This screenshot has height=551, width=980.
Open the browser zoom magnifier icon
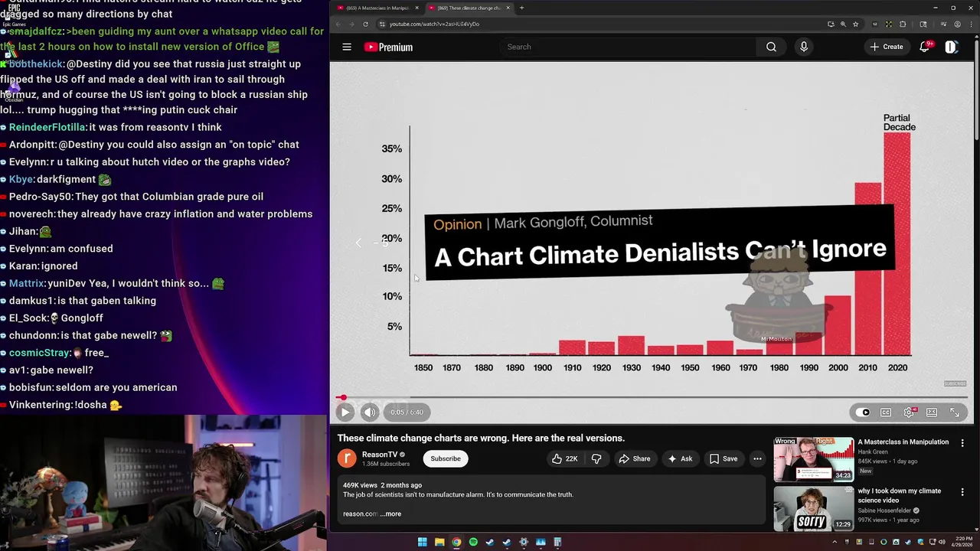pos(843,24)
